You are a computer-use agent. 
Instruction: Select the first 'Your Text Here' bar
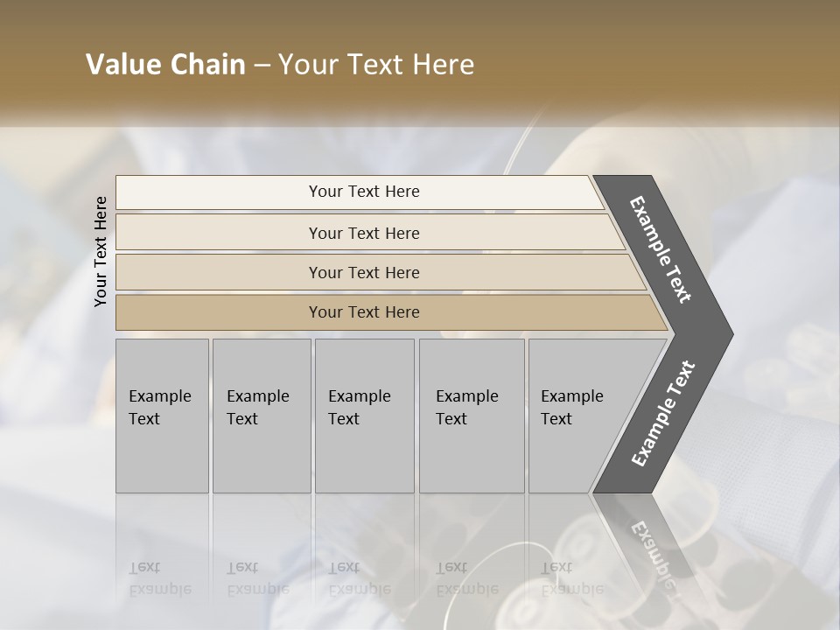[363, 192]
